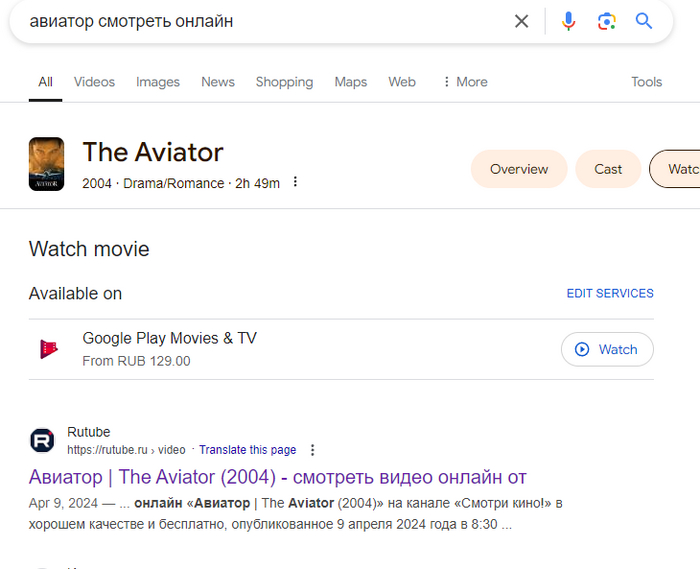Open the Cast chip
The image size is (700, 569).
coord(608,169)
